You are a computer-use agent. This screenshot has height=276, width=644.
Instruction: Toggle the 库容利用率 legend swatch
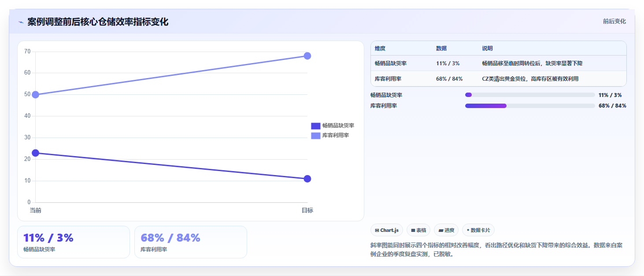click(315, 135)
